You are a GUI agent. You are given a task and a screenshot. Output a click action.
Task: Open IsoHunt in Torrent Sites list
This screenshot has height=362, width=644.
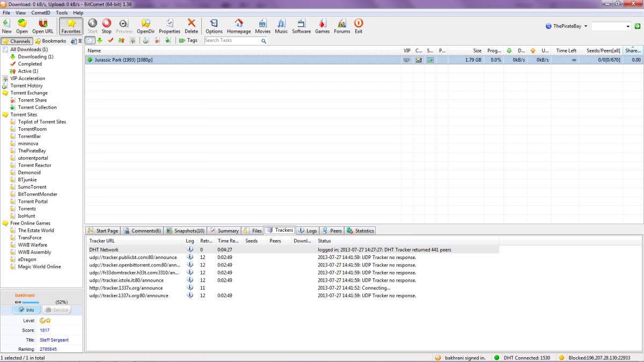(26, 216)
